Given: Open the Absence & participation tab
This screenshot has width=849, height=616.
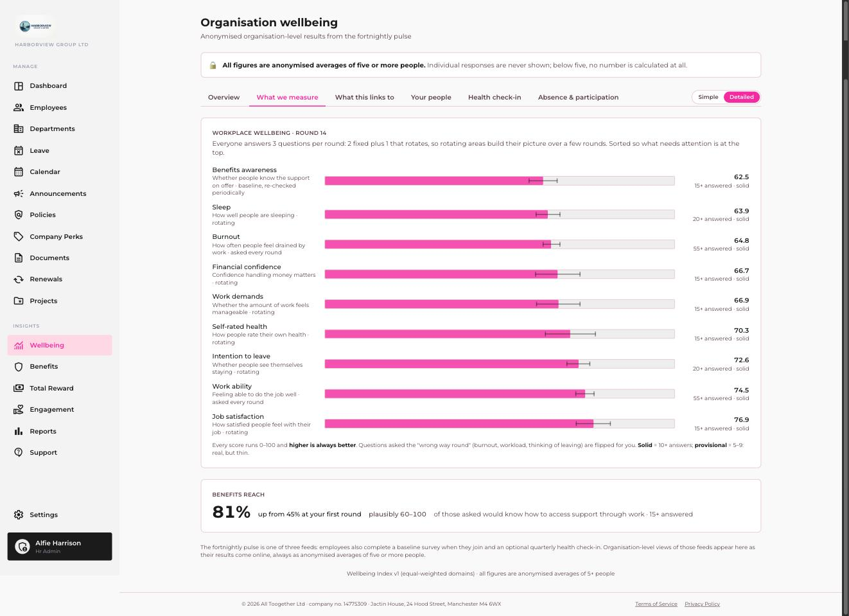Looking at the screenshot, I should click(578, 98).
